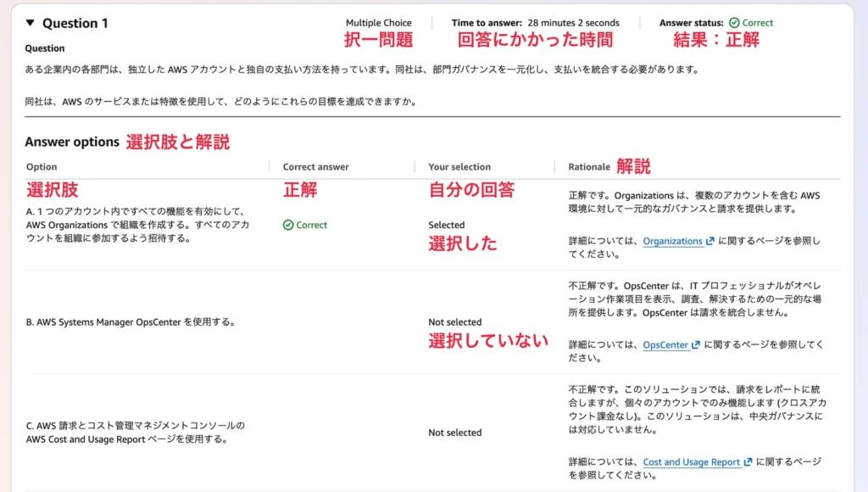Click the Option column header

point(42,167)
